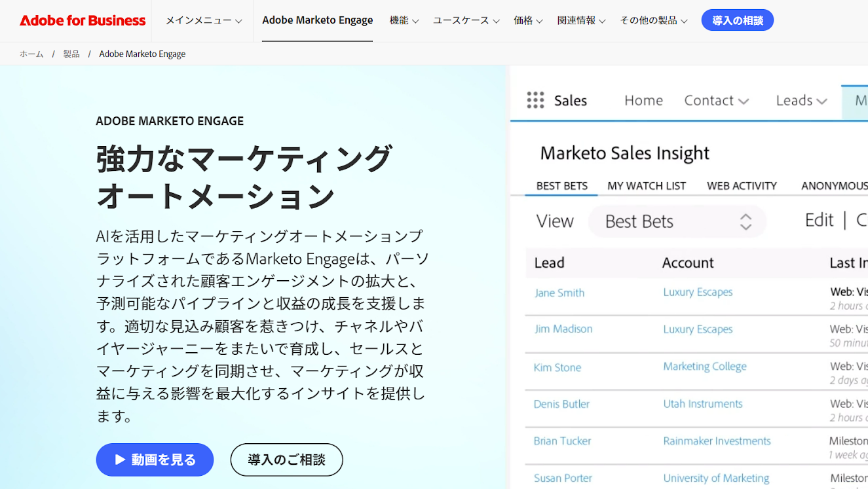
Task: Open the 関連情報 menu
Action: point(581,20)
